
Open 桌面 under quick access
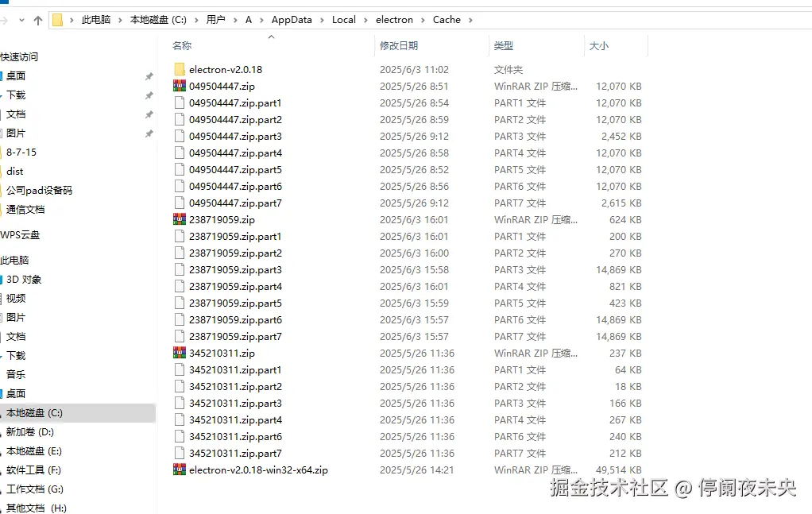point(16,76)
